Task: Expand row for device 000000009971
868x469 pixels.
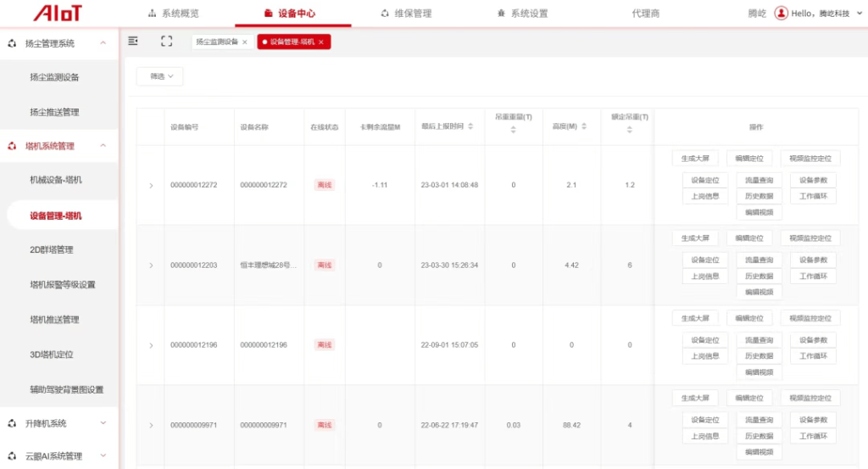Action: tap(151, 425)
